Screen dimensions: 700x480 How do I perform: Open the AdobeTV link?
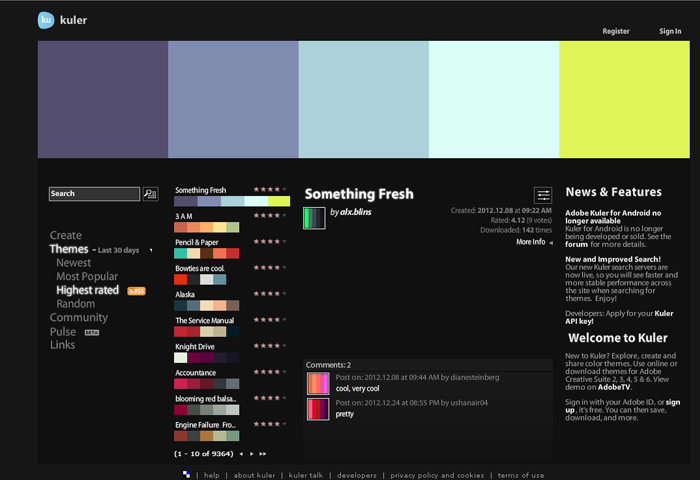pyautogui.click(x=614, y=387)
